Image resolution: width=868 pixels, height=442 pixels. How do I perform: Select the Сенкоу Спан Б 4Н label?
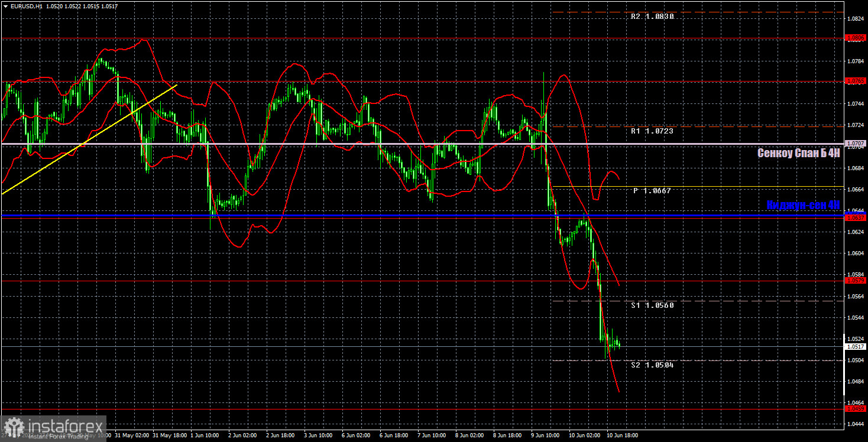pos(798,153)
